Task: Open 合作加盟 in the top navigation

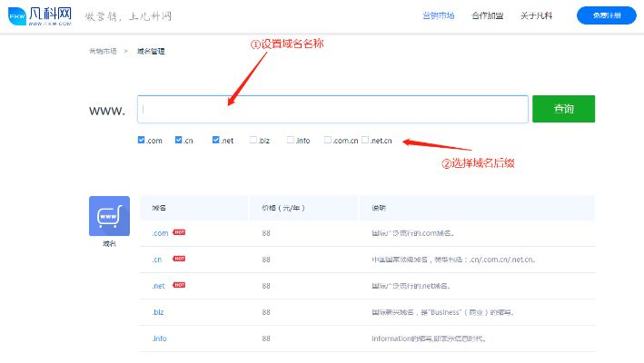Action: click(x=487, y=15)
